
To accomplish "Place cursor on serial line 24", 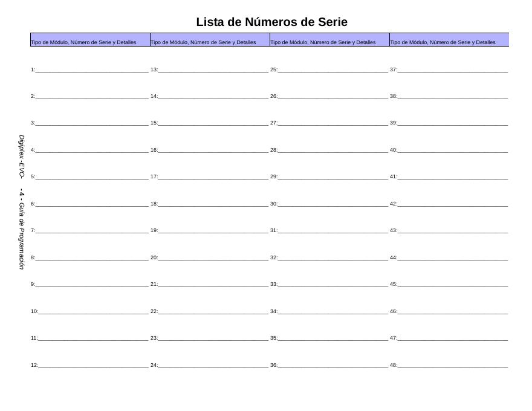I will point(213,365).
